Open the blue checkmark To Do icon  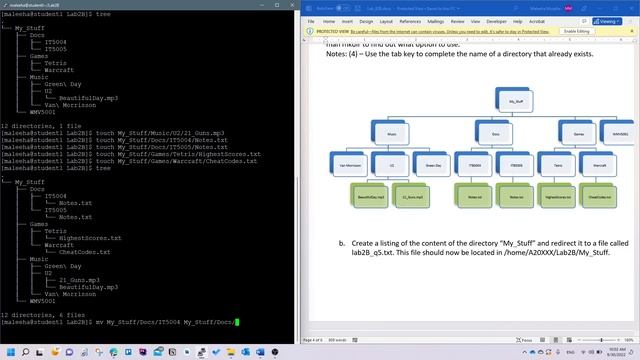[x=216, y=352]
